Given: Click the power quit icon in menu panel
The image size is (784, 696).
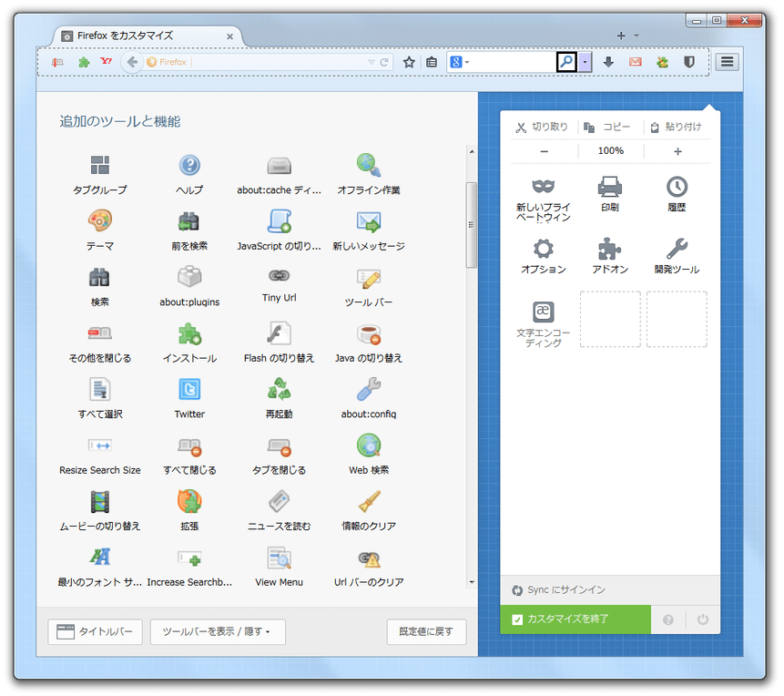Looking at the screenshot, I should click(703, 619).
